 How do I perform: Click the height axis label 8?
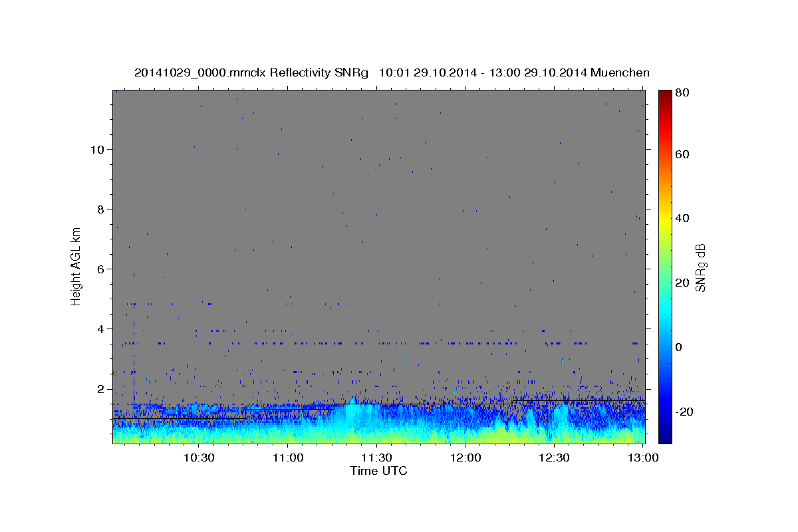pos(100,209)
